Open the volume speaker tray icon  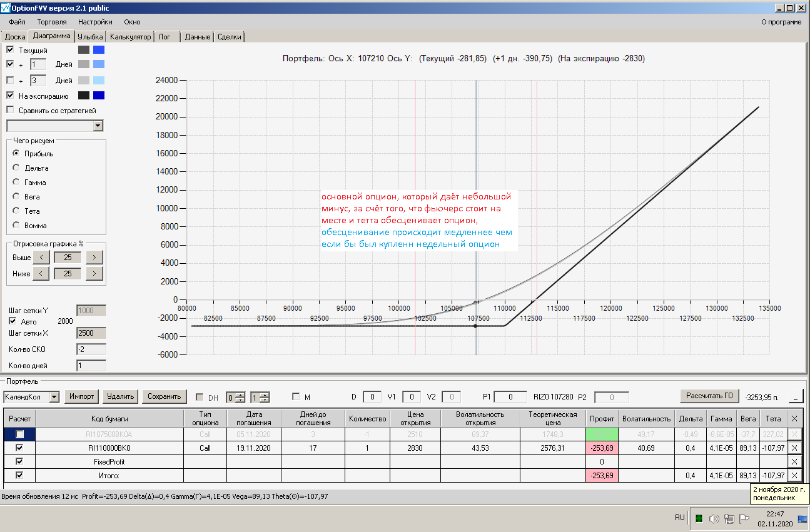click(714, 518)
